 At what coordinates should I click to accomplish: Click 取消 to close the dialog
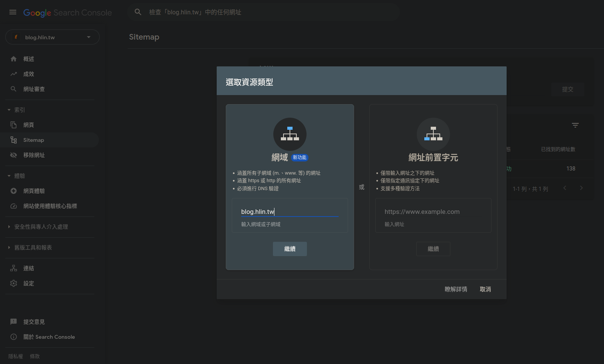pyautogui.click(x=485, y=289)
